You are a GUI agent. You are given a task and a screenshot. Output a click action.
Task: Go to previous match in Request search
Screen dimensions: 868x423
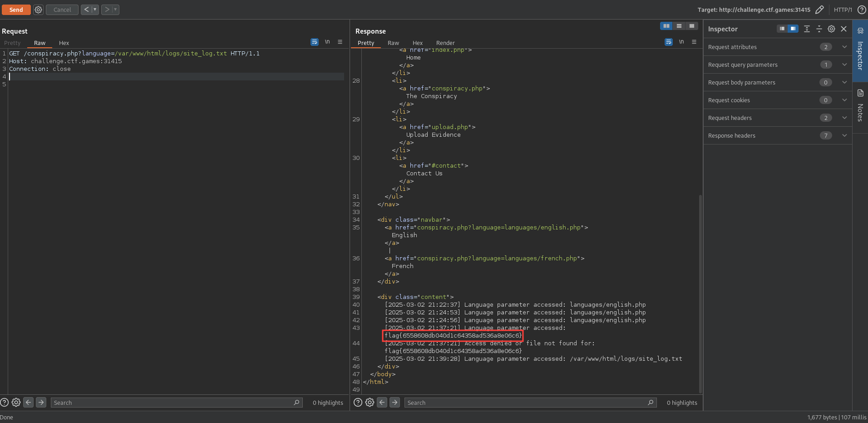coord(29,403)
